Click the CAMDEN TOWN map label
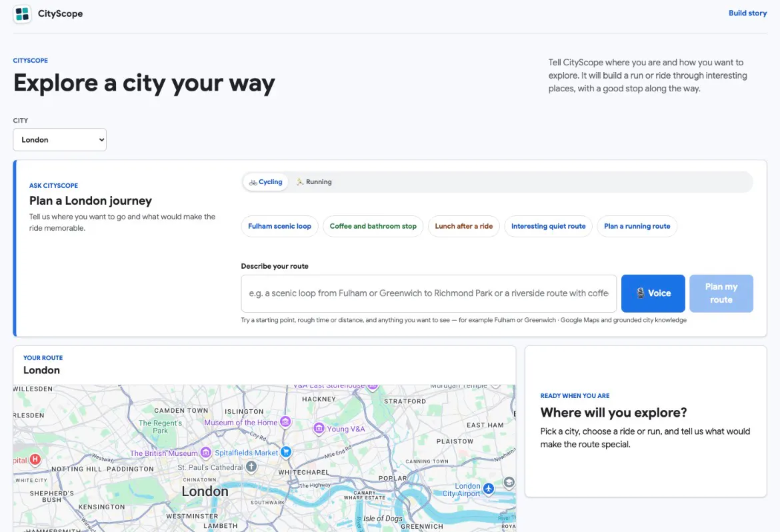The height and width of the screenshot is (532, 780). [x=181, y=411]
